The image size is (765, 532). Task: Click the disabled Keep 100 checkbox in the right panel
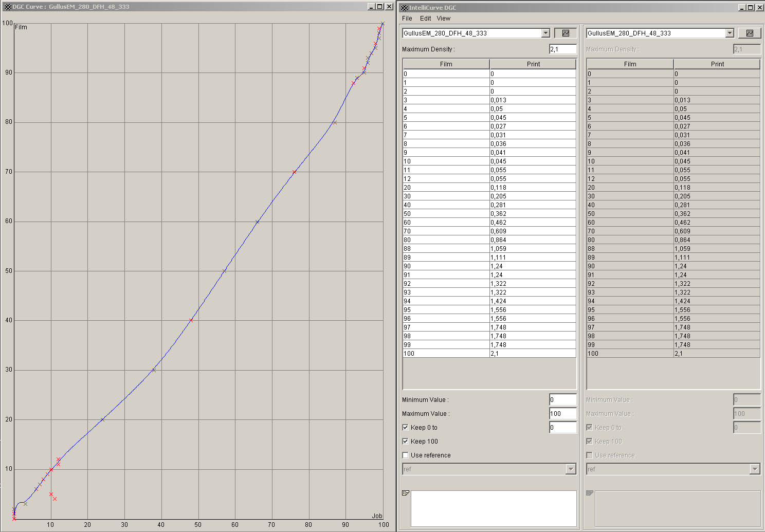coord(589,441)
